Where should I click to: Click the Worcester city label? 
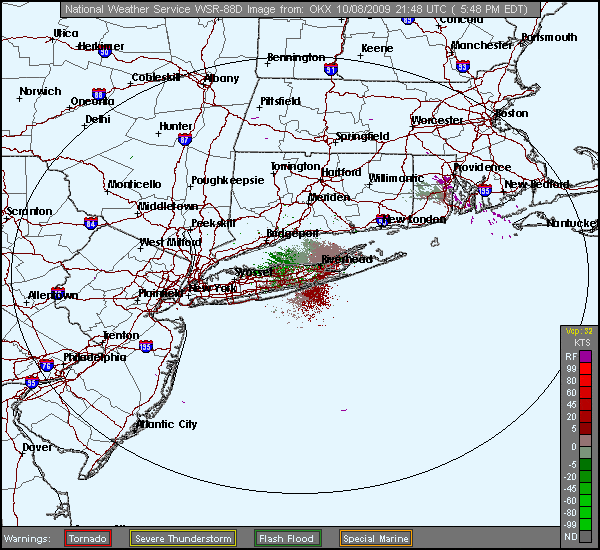437,120
